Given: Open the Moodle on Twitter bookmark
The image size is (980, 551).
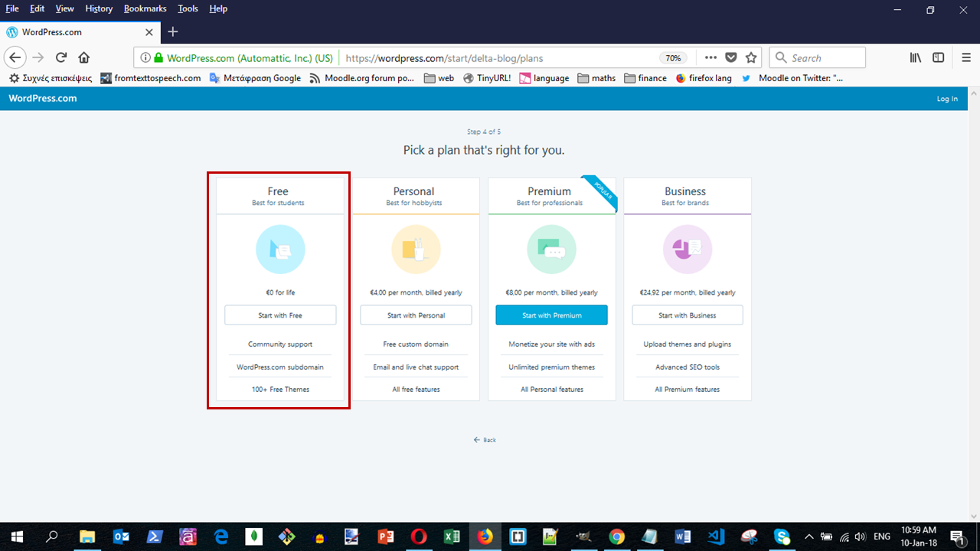Looking at the screenshot, I should (x=792, y=78).
